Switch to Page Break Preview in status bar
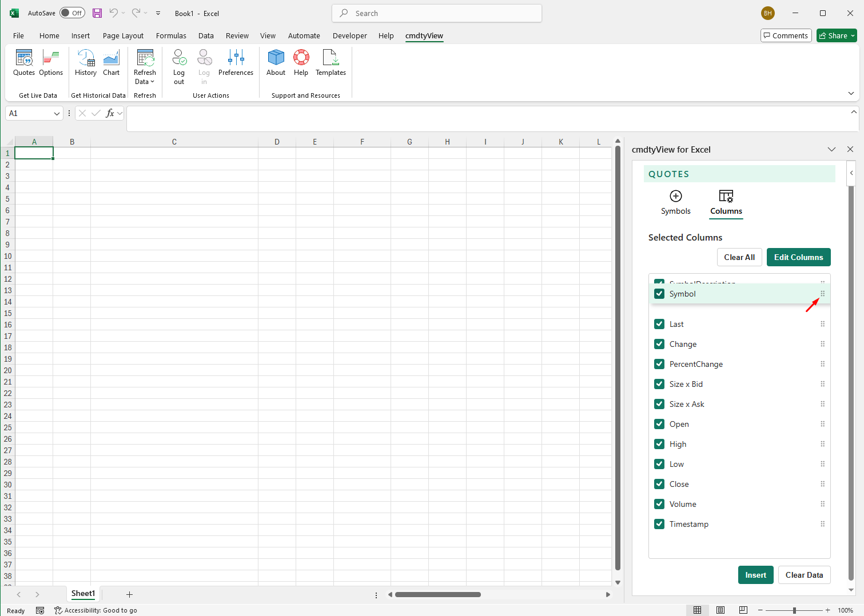 pos(743,610)
